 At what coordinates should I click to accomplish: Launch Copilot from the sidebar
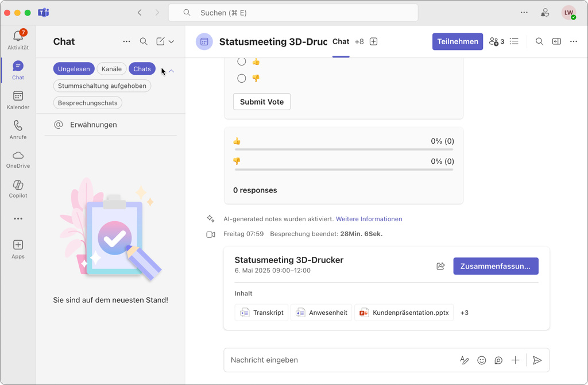point(18,188)
